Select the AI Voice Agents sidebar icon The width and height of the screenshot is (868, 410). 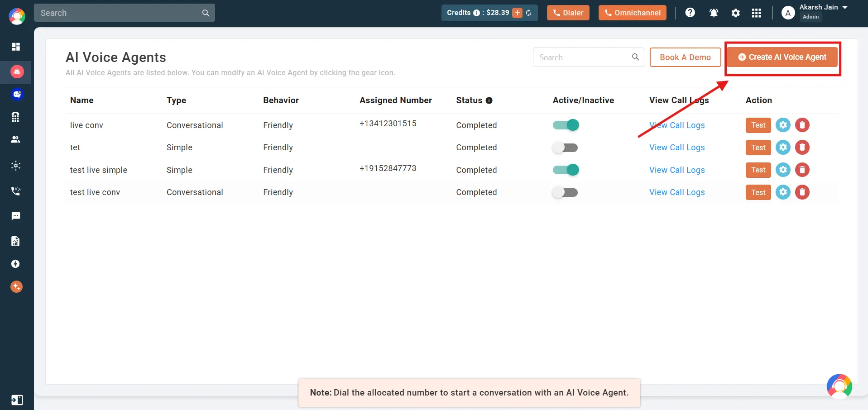click(17, 72)
